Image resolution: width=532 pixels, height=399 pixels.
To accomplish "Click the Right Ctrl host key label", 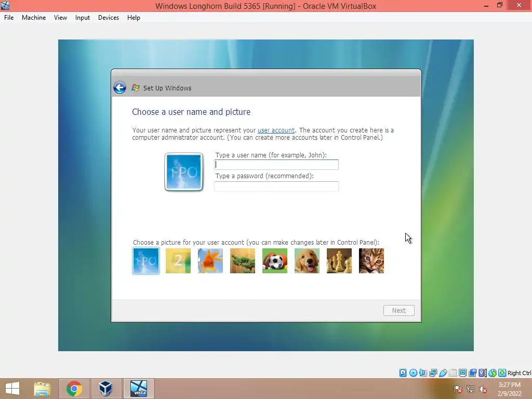I will [x=520, y=373].
